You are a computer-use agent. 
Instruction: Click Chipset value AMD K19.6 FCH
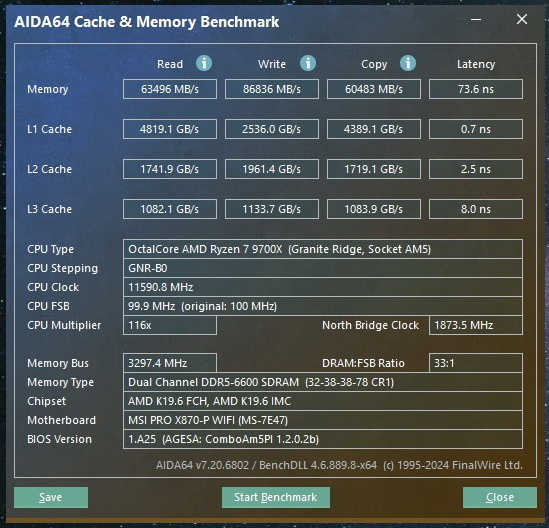click(x=323, y=401)
